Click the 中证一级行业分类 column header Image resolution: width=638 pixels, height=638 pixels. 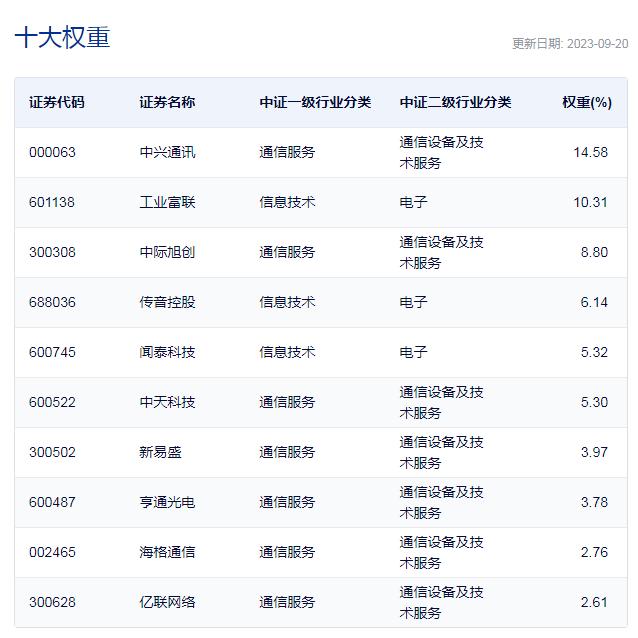click(x=315, y=102)
